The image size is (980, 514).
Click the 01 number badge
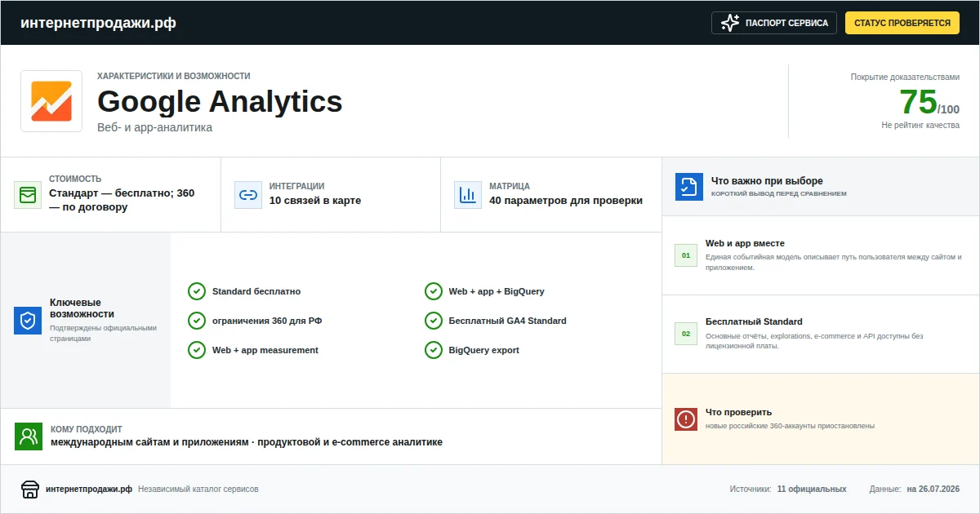[686, 255]
